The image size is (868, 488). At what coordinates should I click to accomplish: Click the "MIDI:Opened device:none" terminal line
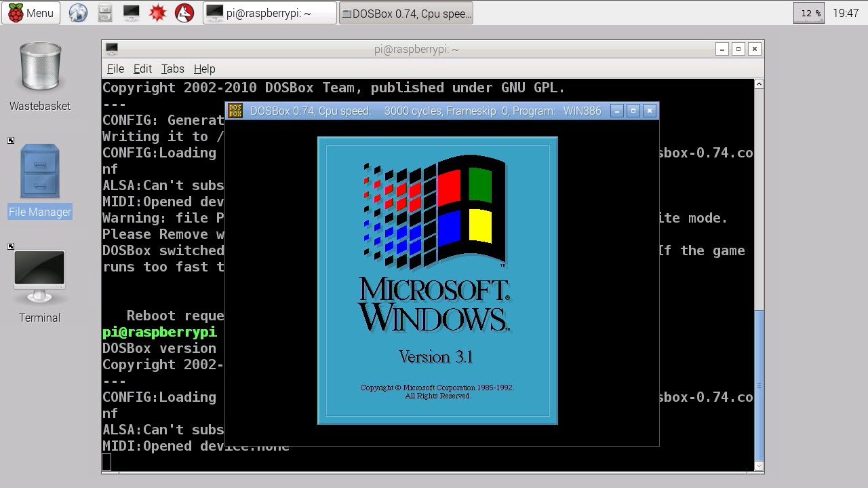[196, 446]
